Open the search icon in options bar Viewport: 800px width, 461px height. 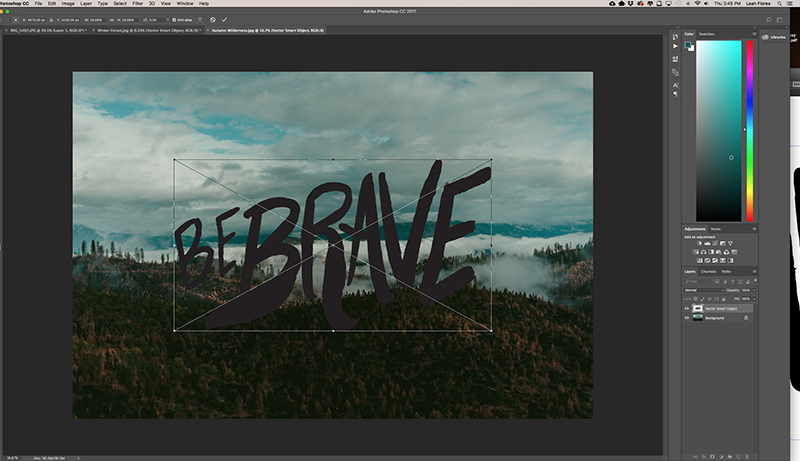(768, 20)
